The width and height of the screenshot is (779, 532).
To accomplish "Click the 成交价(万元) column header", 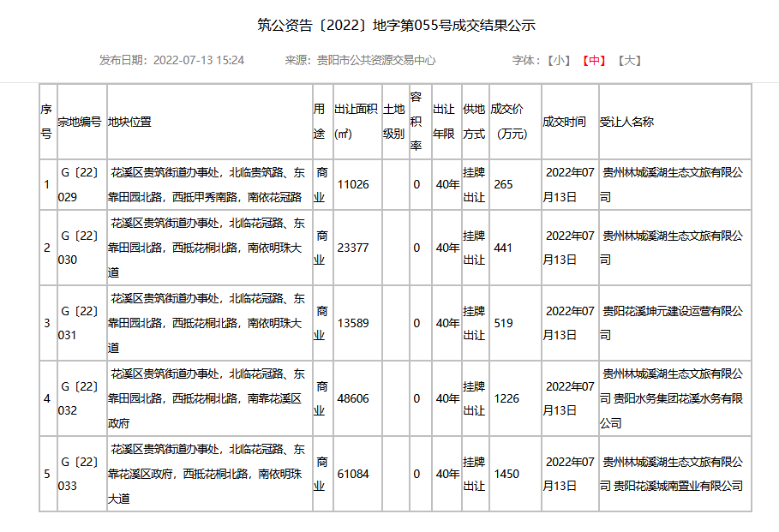I will (x=512, y=122).
